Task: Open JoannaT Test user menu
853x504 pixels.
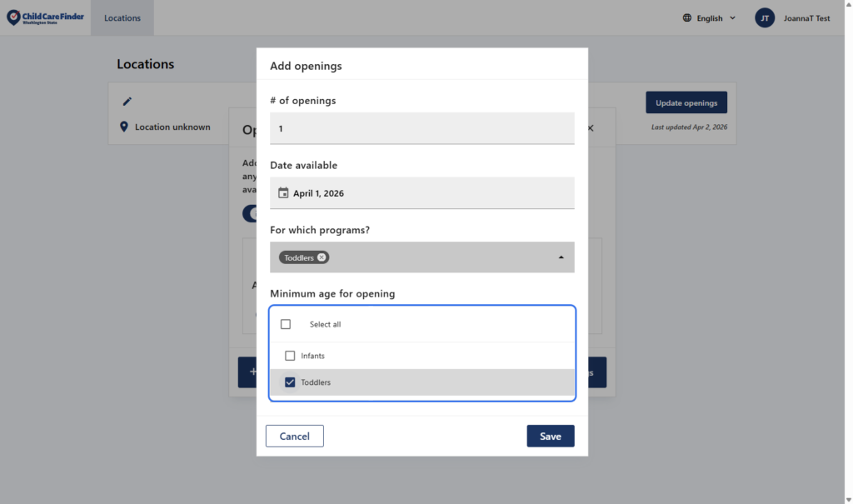Action: (x=806, y=18)
